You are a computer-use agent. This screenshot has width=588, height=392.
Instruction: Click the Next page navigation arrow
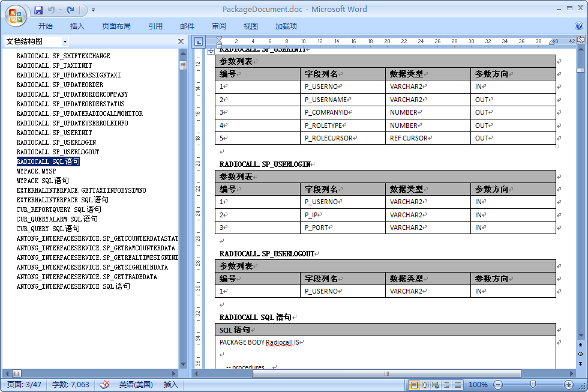click(x=581, y=364)
